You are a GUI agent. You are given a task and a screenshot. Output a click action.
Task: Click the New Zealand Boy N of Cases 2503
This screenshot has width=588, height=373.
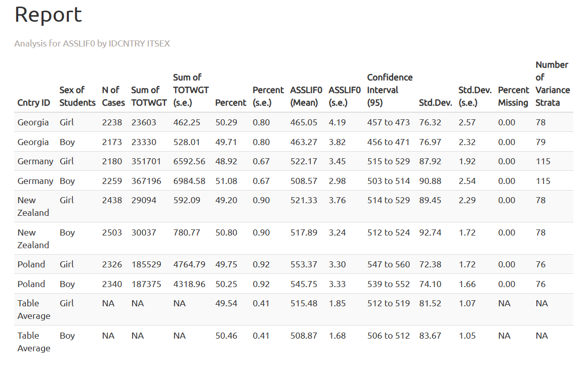[x=112, y=232]
